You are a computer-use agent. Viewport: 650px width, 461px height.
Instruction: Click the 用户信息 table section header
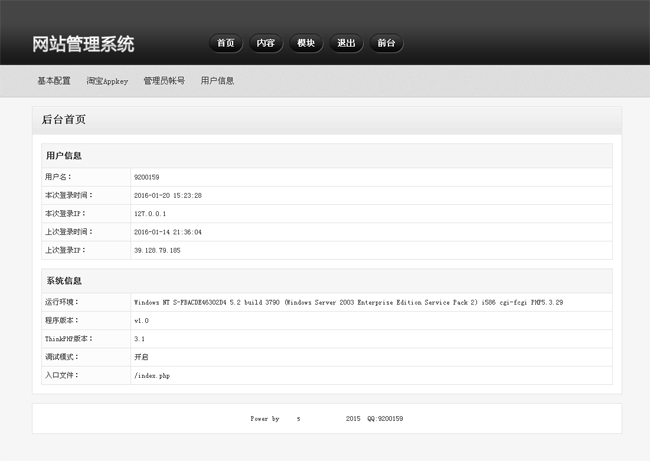64,156
